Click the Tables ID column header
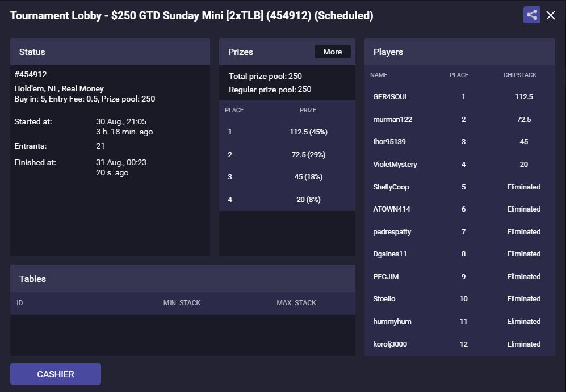Viewport: 566px width, 392px height. 19,303
